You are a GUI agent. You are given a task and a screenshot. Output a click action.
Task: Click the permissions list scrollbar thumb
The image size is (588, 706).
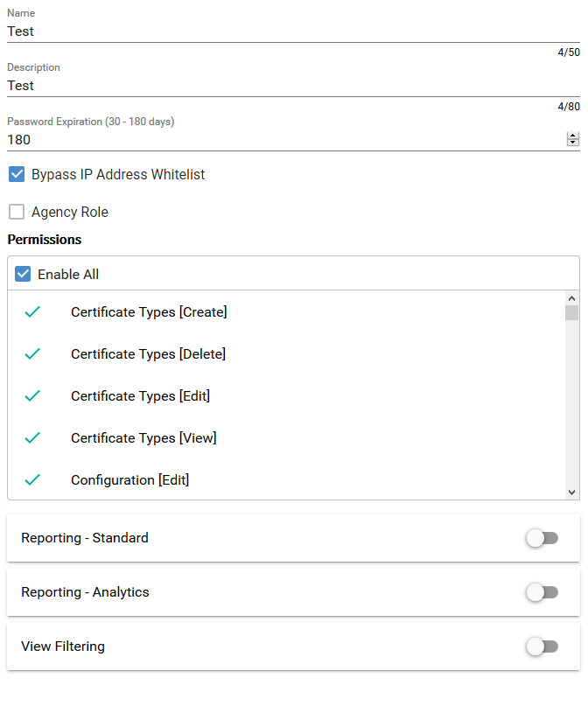pyautogui.click(x=571, y=313)
